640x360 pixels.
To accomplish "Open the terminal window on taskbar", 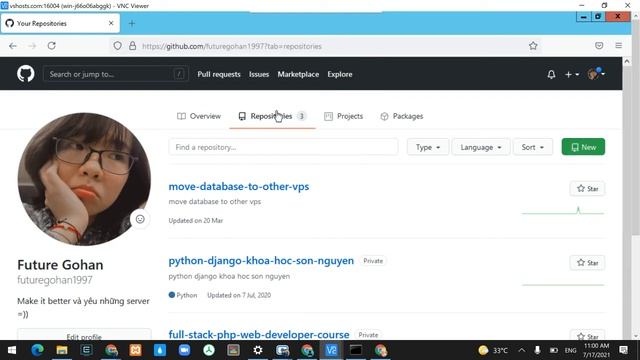I will 356,350.
